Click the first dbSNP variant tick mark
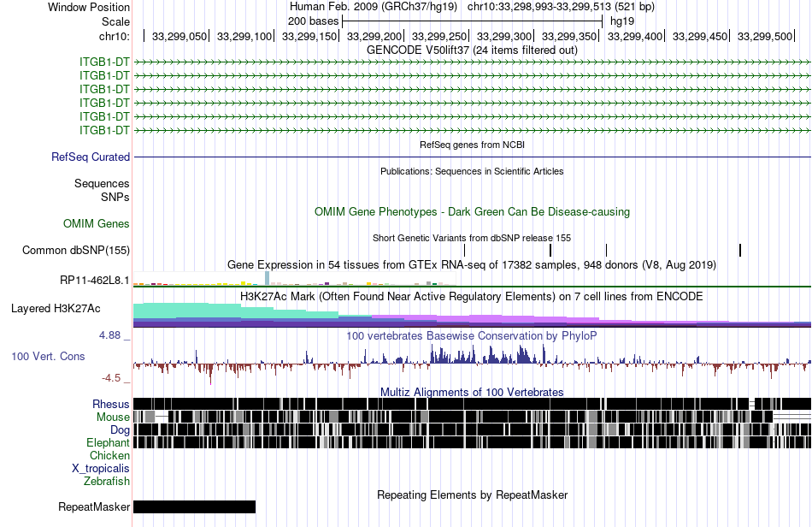 (x=464, y=251)
